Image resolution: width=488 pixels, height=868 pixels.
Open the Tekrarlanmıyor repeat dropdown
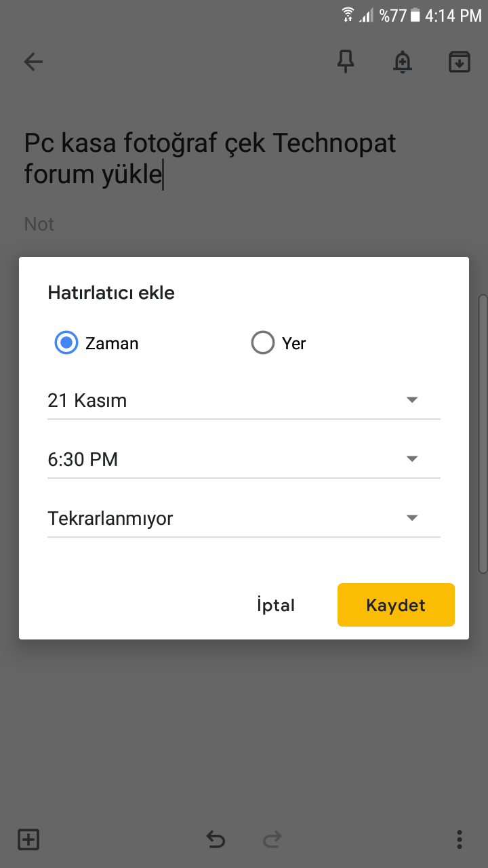[243, 519]
